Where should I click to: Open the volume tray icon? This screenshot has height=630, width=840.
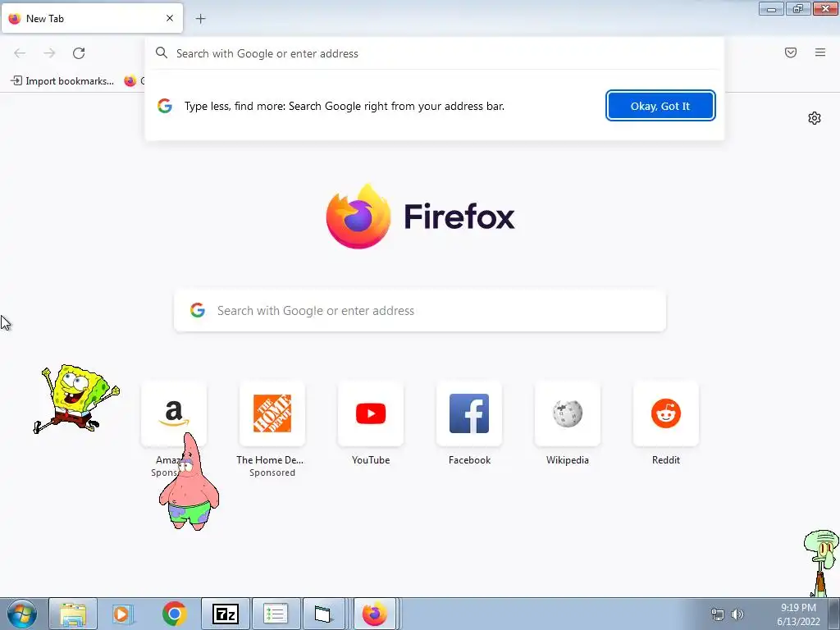click(x=737, y=614)
